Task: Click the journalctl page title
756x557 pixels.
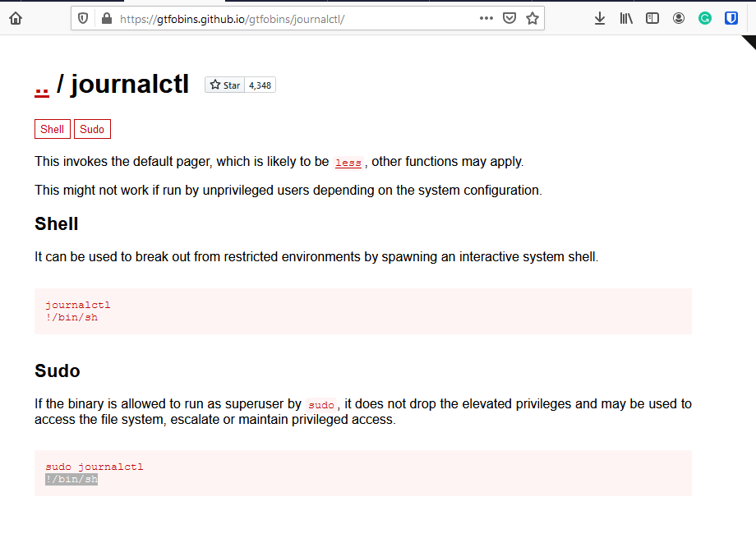Action: 130,85
